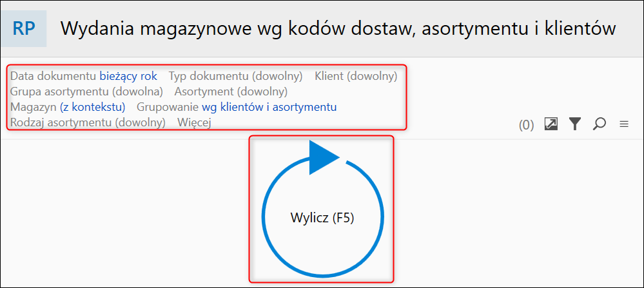Image resolution: width=644 pixels, height=288 pixels.
Task: Click the (0) record counter
Action: tap(526, 125)
